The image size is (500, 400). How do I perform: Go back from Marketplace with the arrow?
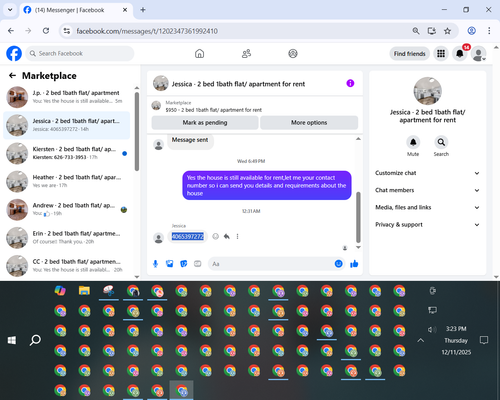[12, 76]
